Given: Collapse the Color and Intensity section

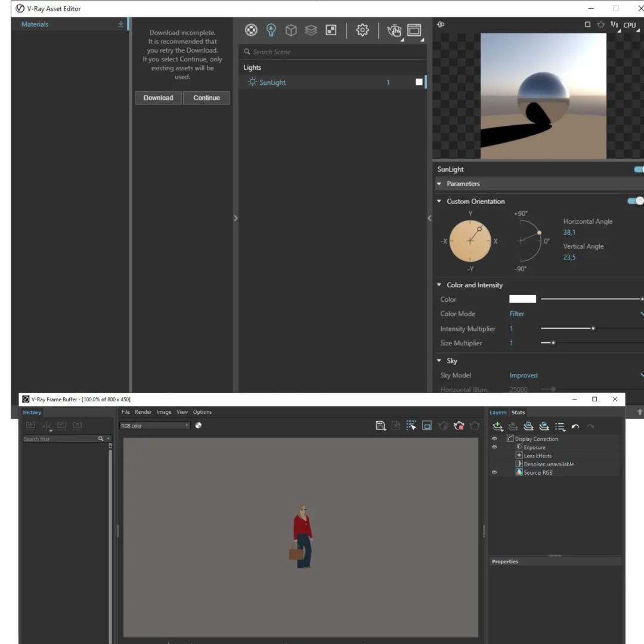Looking at the screenshot, I should click(x=439, y=285).
